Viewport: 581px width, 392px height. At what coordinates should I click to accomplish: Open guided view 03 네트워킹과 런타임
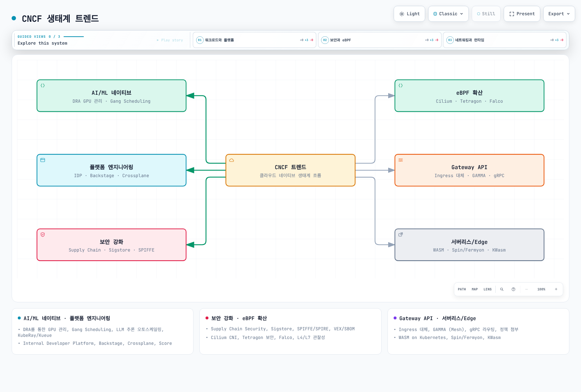505,40
